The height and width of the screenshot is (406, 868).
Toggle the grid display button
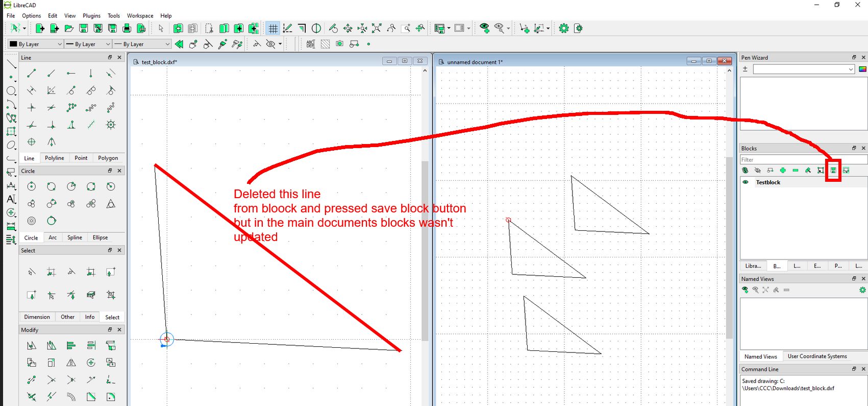pyautogui.click(x=273, y=29)
